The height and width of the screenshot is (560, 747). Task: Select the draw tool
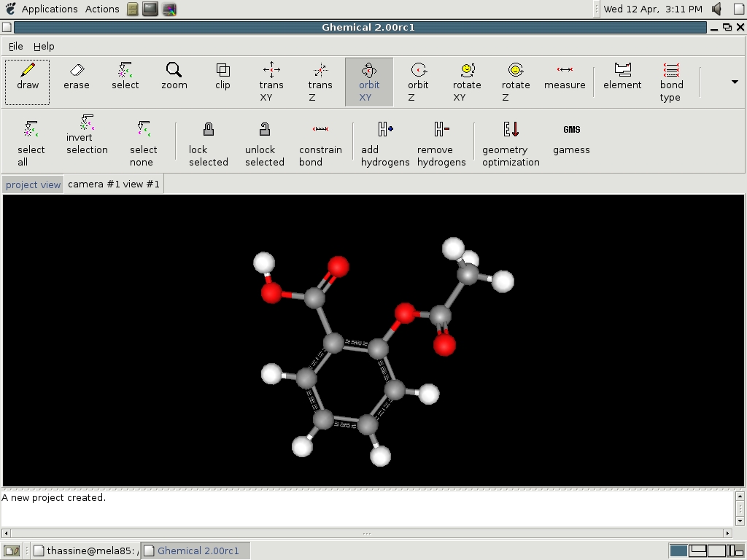27,82
